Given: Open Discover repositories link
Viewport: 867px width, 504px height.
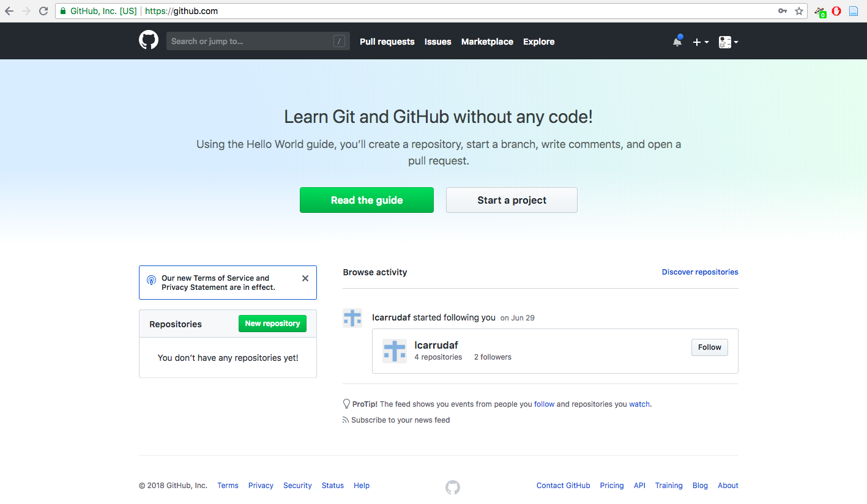Looking at the screenshot, I should click(700, 272).
